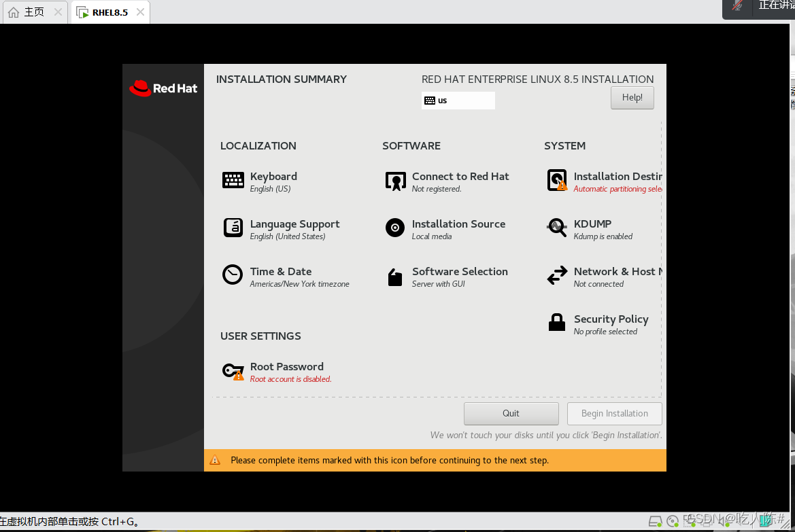Click the KDUMP magnifier icon
The height and width of the screenshot is (532, 795).
[x=557, y=228]
